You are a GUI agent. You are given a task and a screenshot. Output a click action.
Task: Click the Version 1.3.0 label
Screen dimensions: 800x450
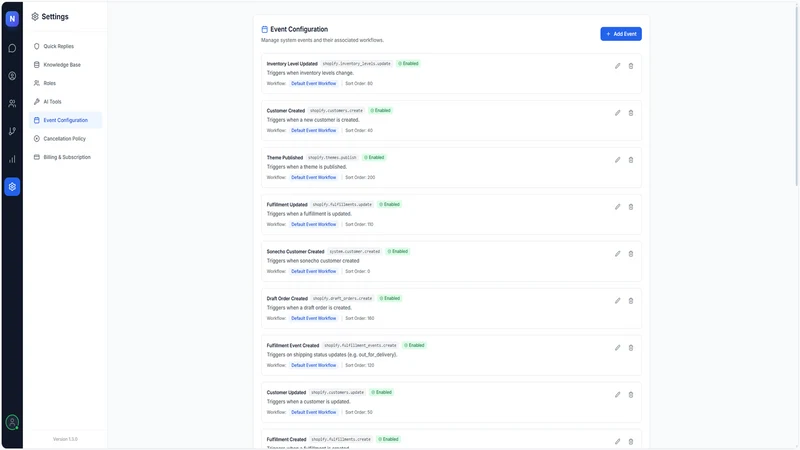click(x=65, y=439)
